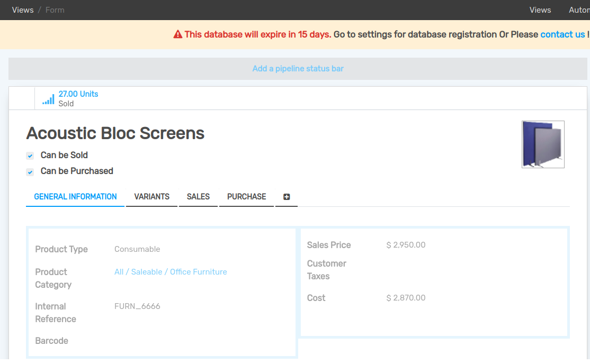Switch to the Variants tab
Screen dimensions: 590x364
pyautogui.click(x=151, y=197)
